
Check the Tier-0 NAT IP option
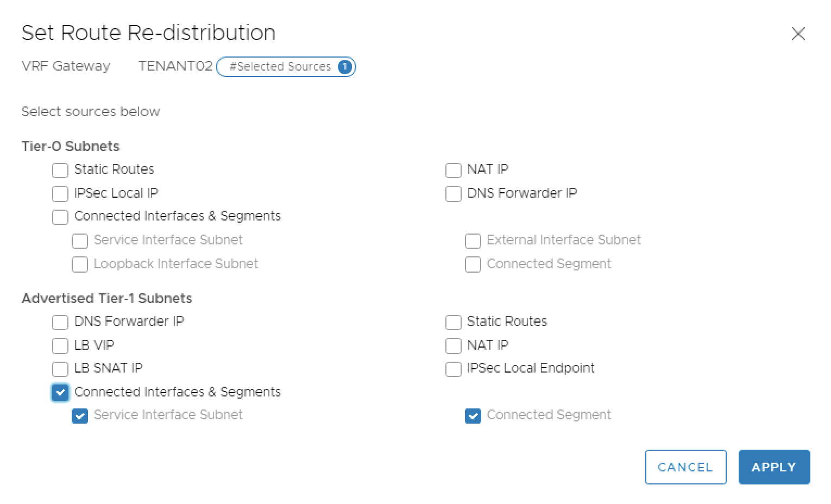[x=453, y=170]
